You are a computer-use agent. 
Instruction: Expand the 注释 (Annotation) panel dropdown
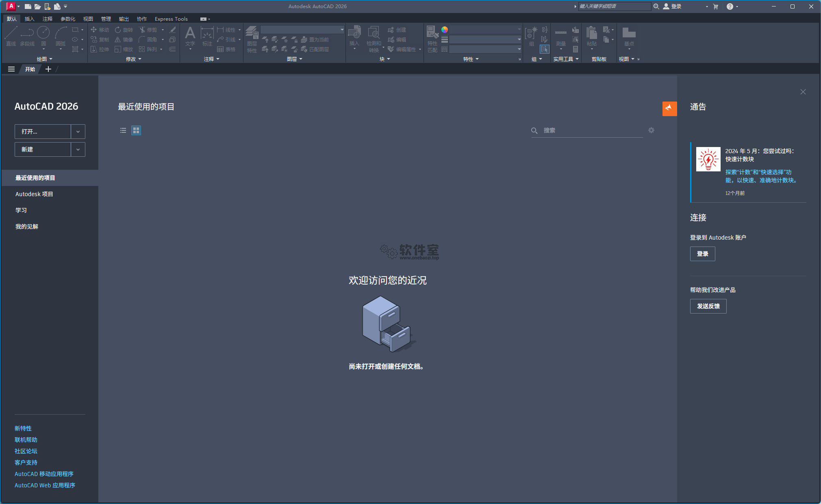click(x=212, y=59)
